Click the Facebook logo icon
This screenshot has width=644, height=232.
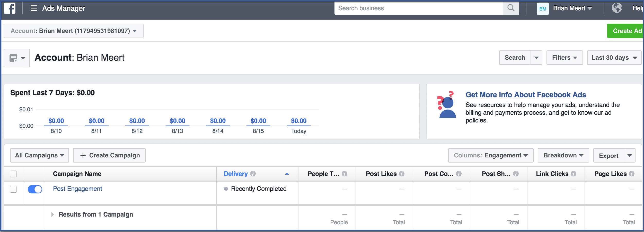click(10, 8)
